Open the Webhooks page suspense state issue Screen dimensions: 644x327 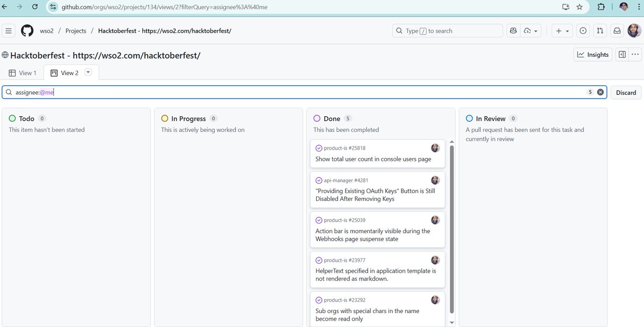click(x=373, y=235)
